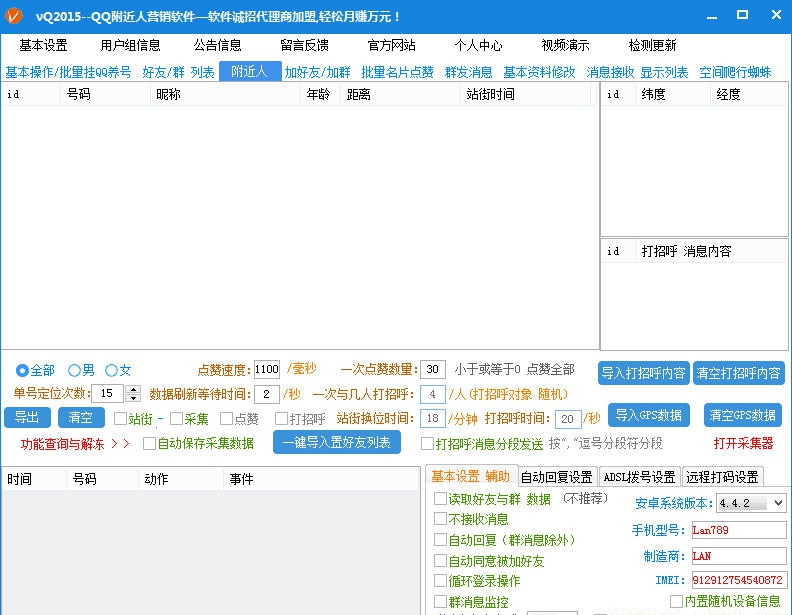Switch to 批量名片点赞 tab

pos(398,72)
